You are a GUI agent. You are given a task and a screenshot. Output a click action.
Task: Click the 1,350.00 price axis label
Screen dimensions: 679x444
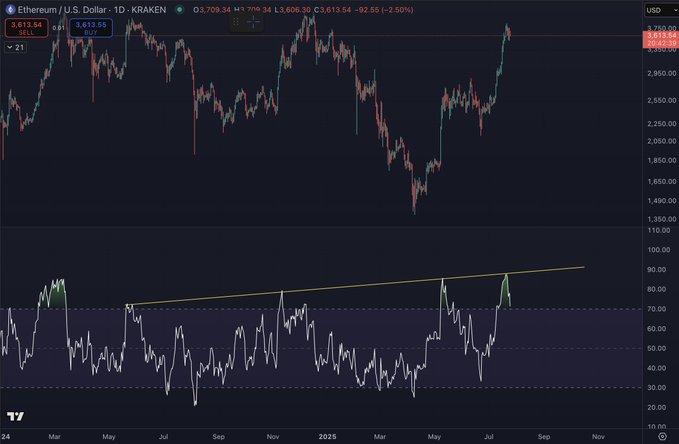coord(661,219)
